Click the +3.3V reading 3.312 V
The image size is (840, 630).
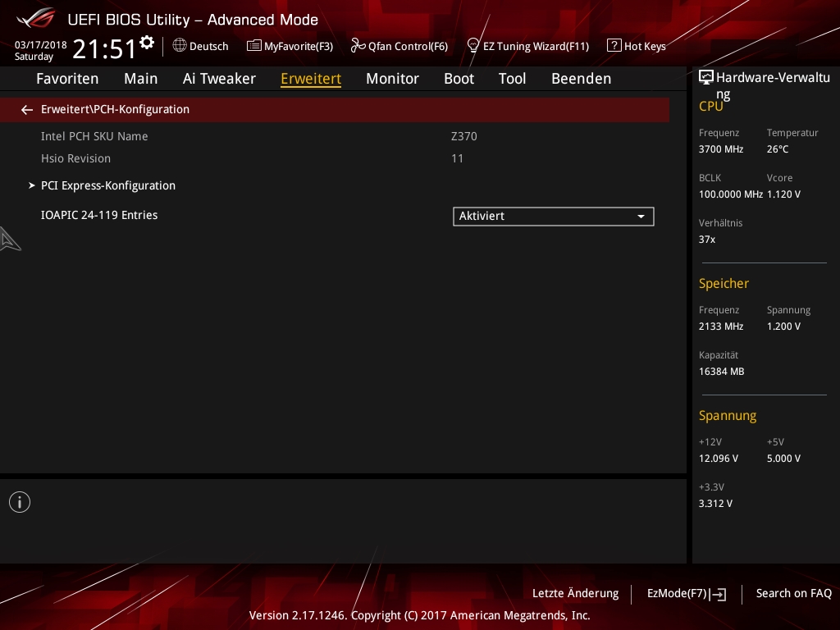(x=715, y=504)
